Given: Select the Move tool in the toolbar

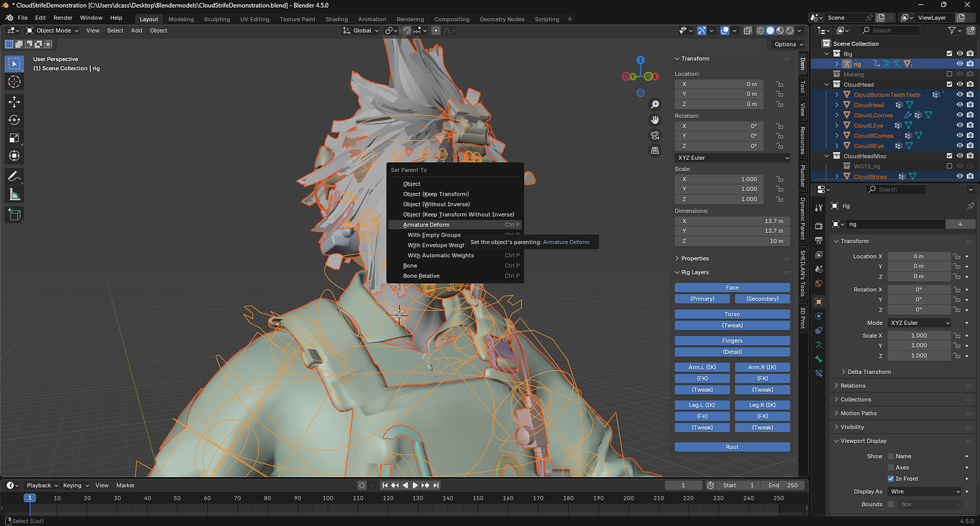Looking at the screenshot, I should tap(14, 102).
